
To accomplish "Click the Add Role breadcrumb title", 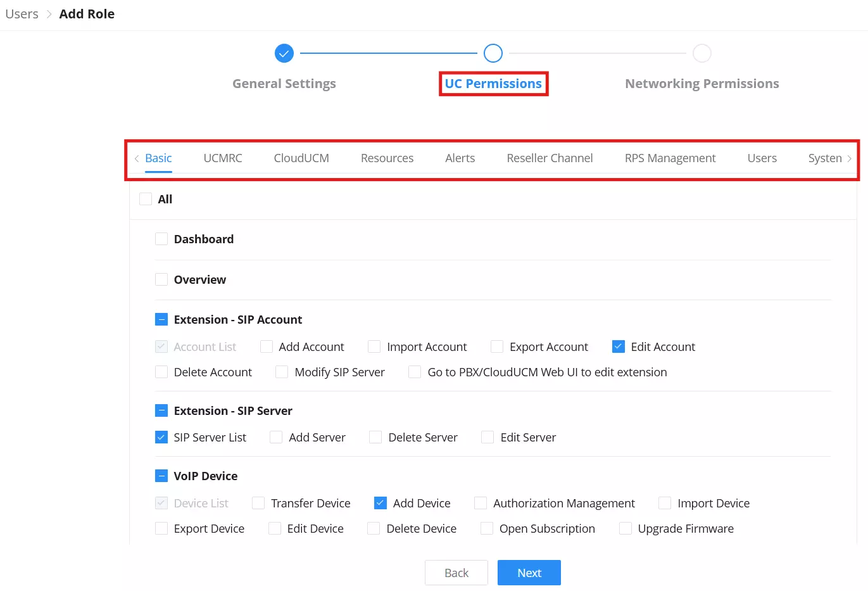I will pyautogui.click(x=87, y=14).
